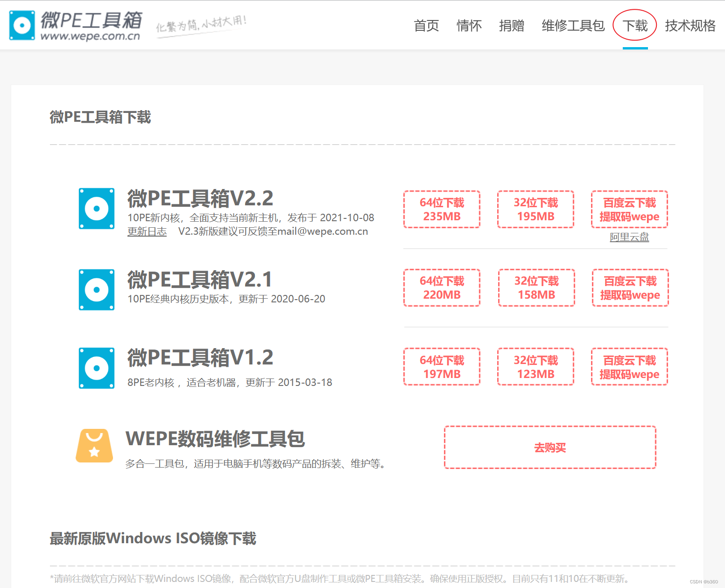Open the 更新日志 link
This screenshot has width=725, height=588.
147,231
